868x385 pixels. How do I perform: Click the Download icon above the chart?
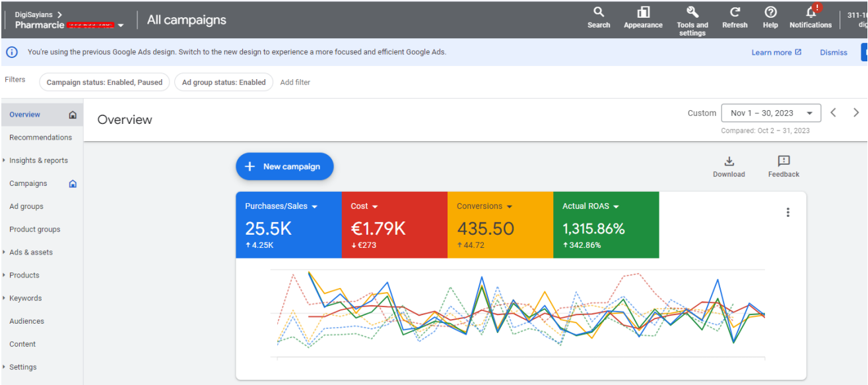coord(729,162)
